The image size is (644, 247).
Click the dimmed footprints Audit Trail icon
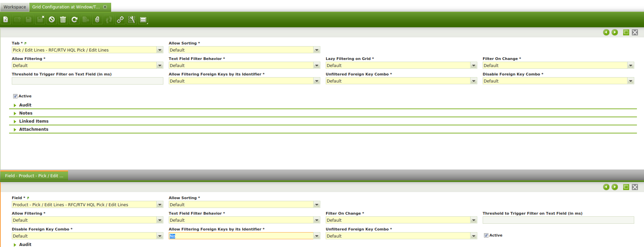pyautogui.click(x=109, y=20)
